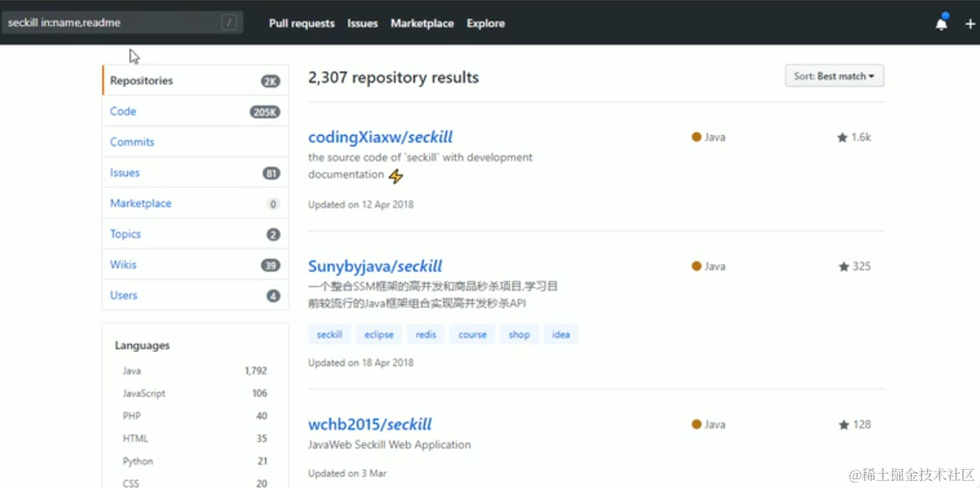
Task: Click the Languages panel heading
Action: (x=142, y=346)
